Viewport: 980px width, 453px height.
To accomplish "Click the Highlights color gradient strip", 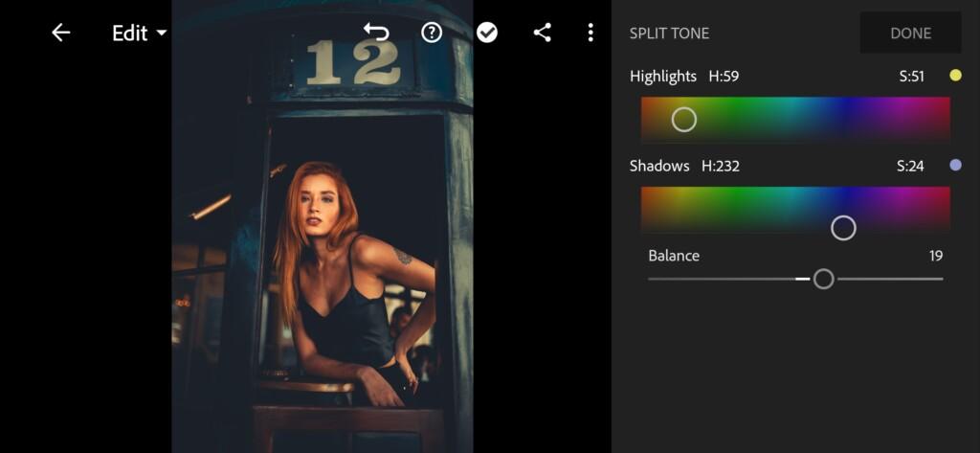I will [x=795, y=120].
